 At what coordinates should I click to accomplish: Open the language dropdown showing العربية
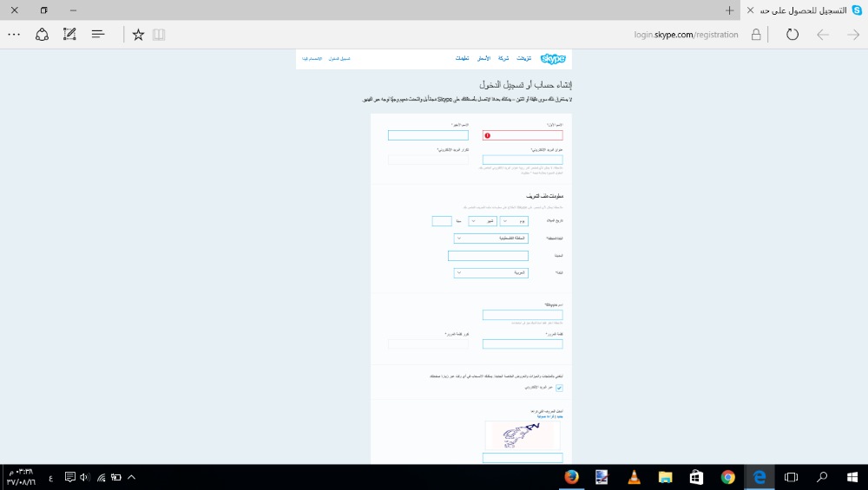[491, 272]
